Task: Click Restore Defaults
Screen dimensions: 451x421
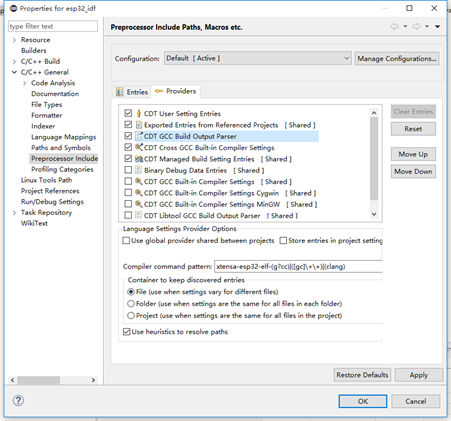Action: 362,375
